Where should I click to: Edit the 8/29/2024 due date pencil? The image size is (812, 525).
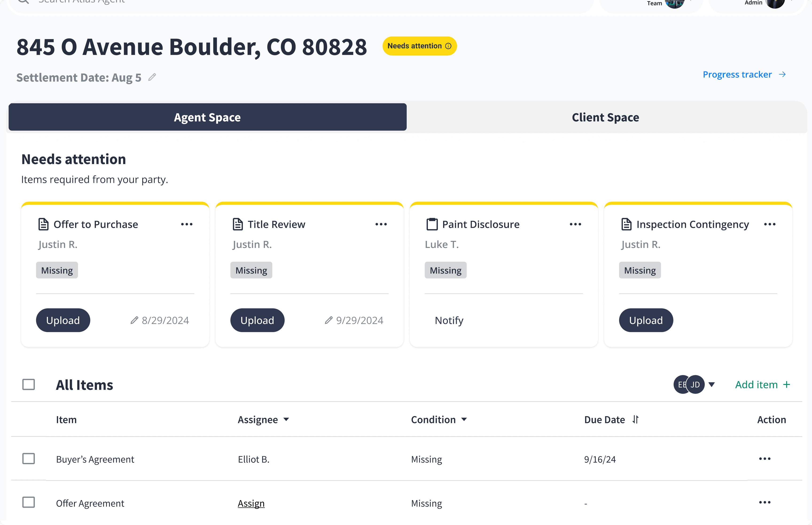click(134, 320)
